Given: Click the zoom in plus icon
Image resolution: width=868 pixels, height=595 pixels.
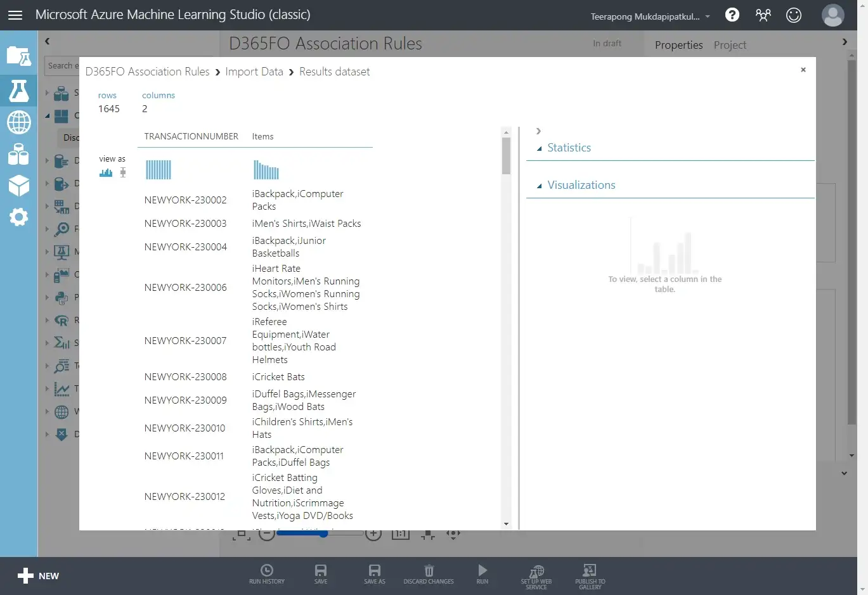Looking at the screenshot, I should 374,534.
